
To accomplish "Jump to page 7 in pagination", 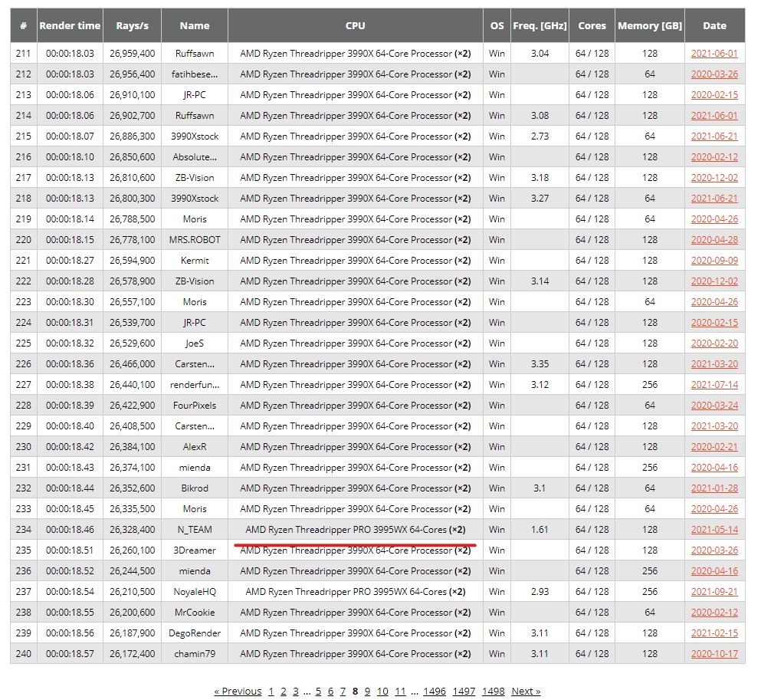I will tap(343, 692).
